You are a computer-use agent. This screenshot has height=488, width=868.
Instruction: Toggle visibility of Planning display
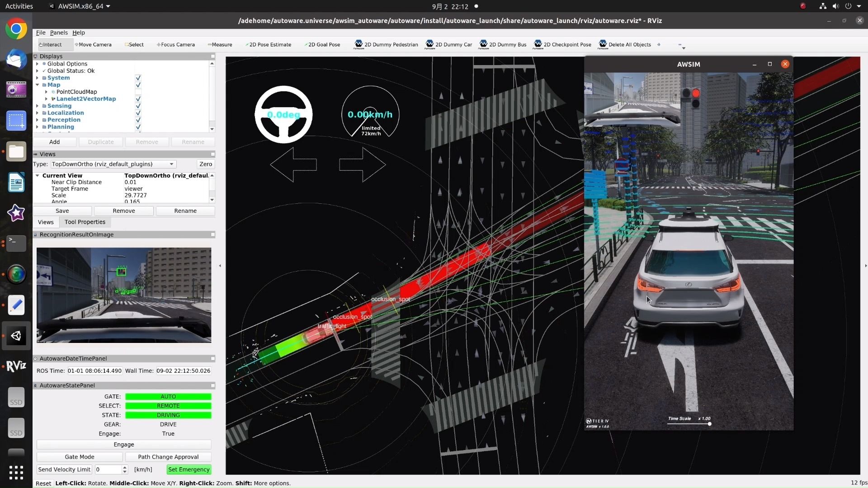pos(138,127)
